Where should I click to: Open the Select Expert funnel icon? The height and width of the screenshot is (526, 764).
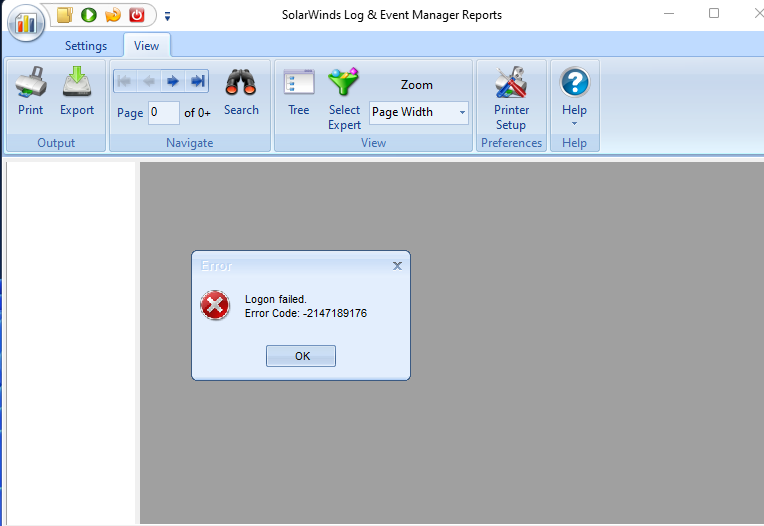click(x=344, y=99)
